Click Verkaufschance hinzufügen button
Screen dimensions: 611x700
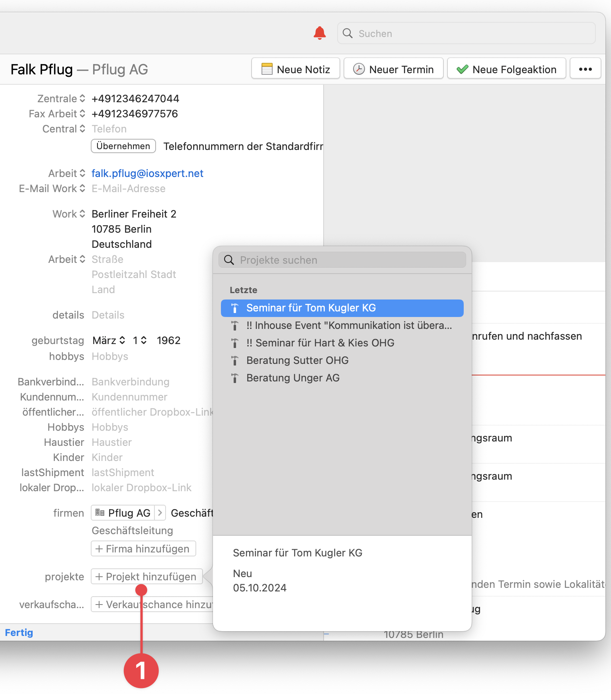pyautogui.click(x=152, y=605)
